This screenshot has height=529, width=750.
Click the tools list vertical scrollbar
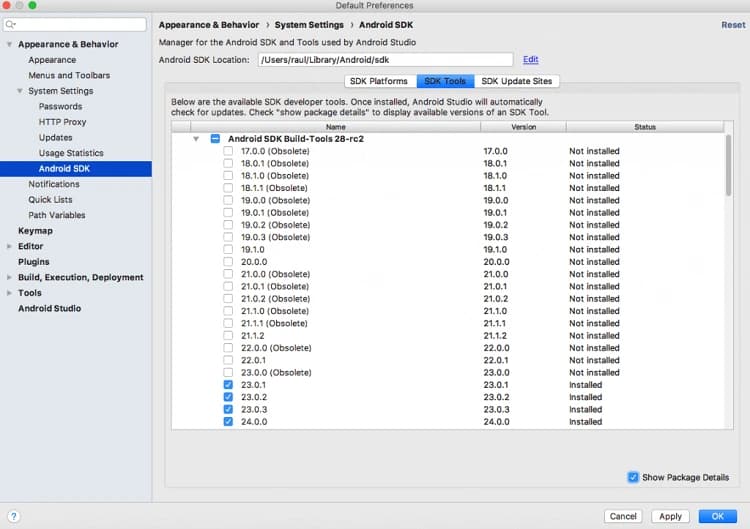pyautogui.click(x=728, y=165)
